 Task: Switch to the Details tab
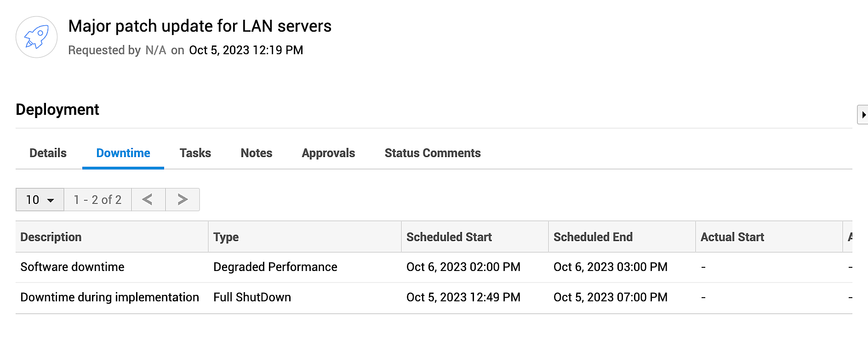[47, 153]
